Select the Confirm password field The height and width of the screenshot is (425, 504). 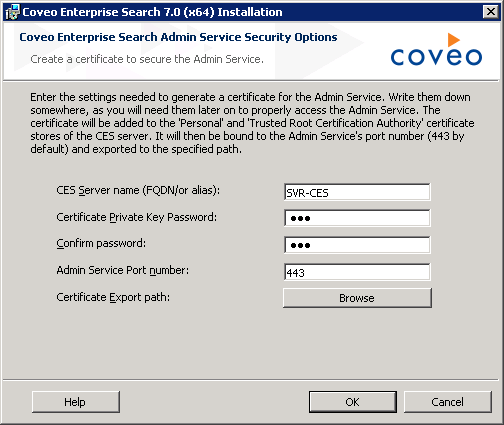coord(357,245)
